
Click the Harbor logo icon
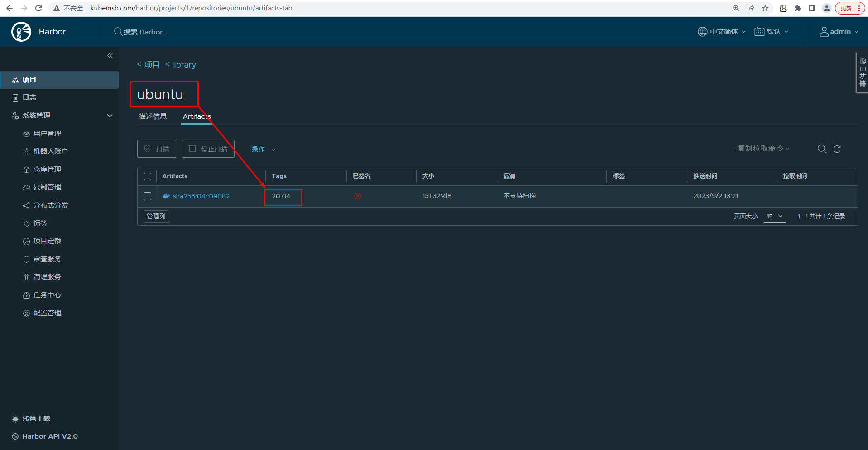(21, 32)
